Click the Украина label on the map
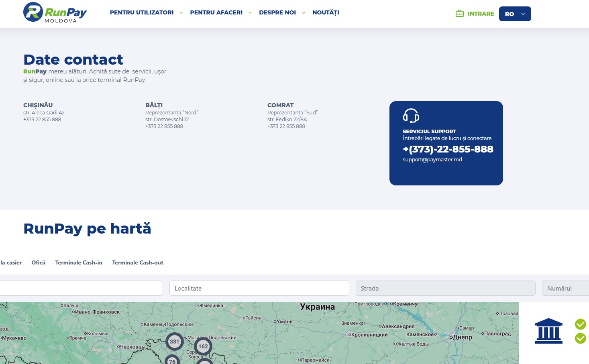 pos(318,307)
